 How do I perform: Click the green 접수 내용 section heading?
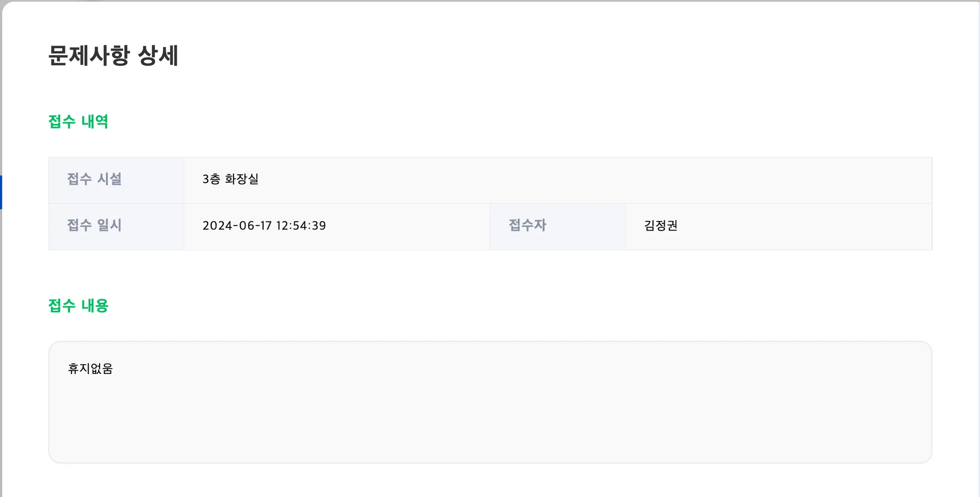78,306
